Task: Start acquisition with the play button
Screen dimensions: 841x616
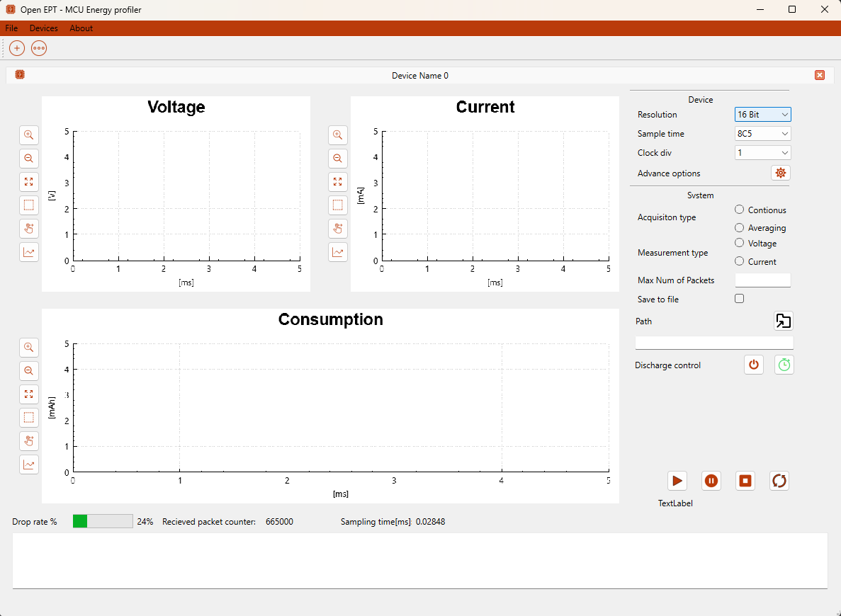Action: point(677,481)
